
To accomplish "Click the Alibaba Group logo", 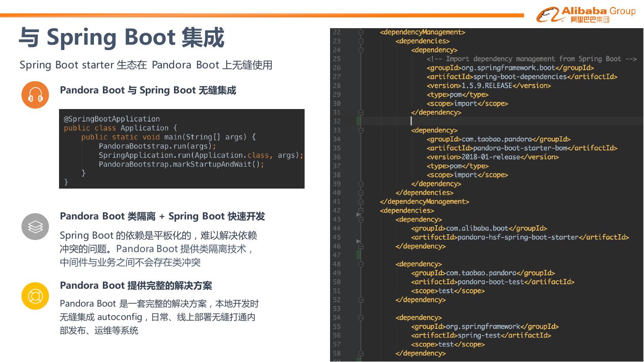I will [x=585, y=14].
